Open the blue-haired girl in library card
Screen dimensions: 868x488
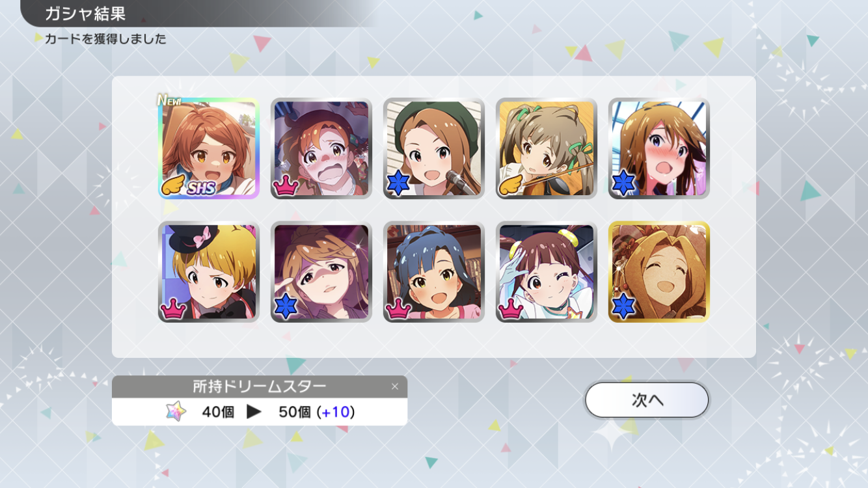coord(434,272)
